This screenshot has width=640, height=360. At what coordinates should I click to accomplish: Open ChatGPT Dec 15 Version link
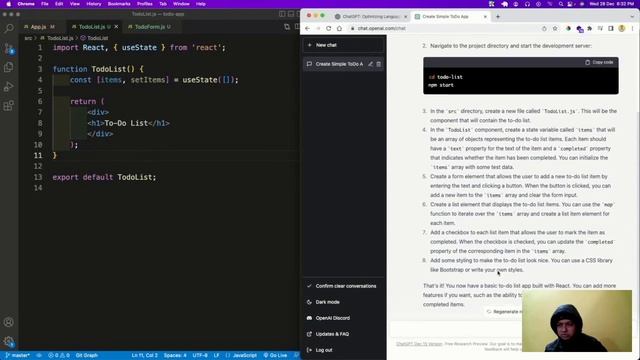pyautogui.click(x=419, y=344)
